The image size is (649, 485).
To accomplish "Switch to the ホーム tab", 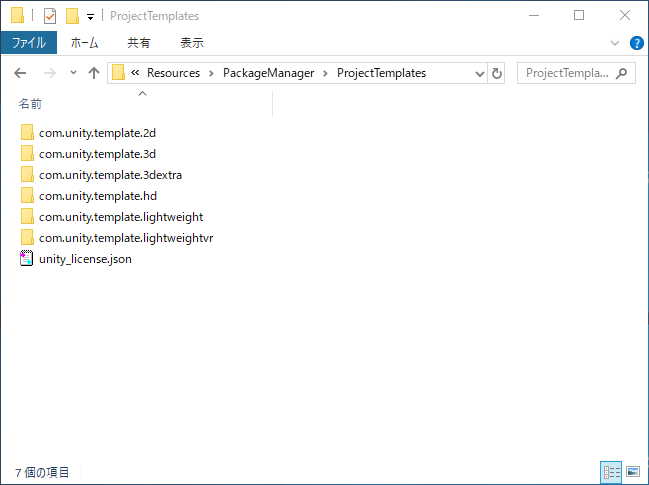I will (x=84, y=43).
